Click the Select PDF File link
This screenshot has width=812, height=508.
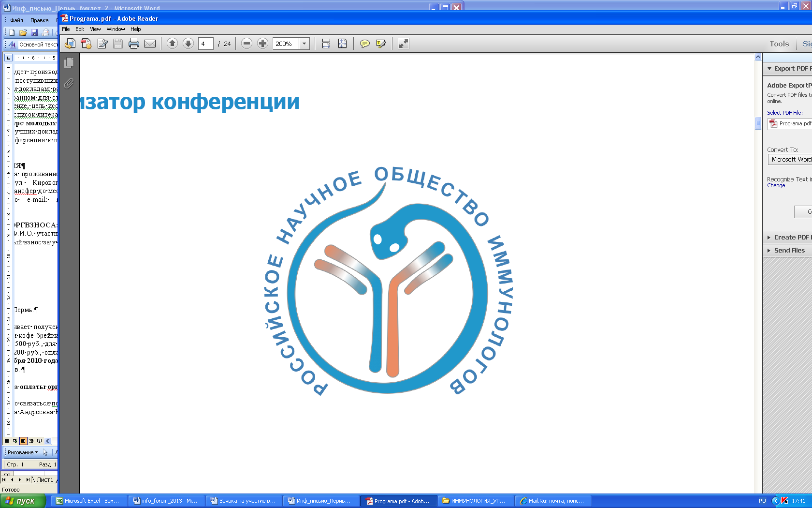coord(784,113)
